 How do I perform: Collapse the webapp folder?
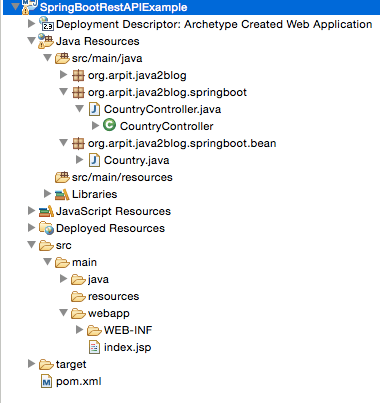coord(63,313)
